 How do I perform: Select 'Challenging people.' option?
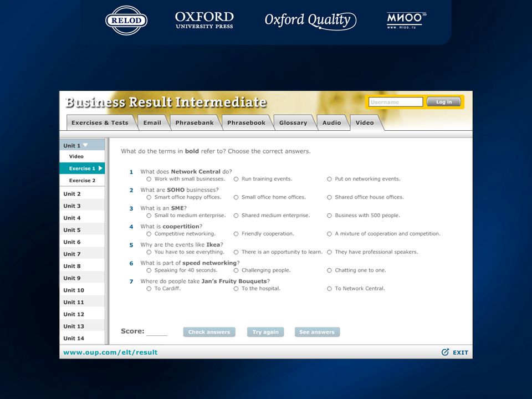236,271
